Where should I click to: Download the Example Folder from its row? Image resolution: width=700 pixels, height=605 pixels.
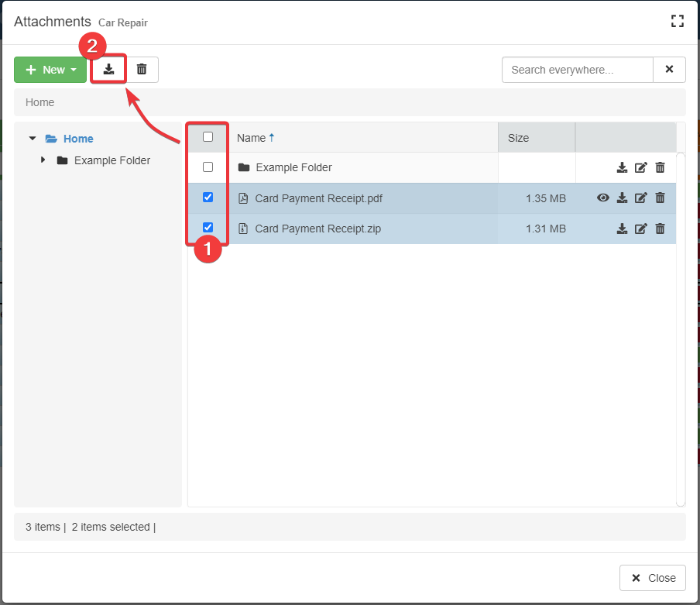[622, 167]
